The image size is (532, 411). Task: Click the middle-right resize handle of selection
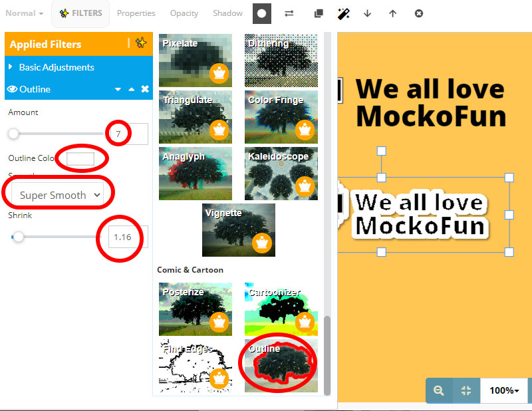tap(509, 215)
